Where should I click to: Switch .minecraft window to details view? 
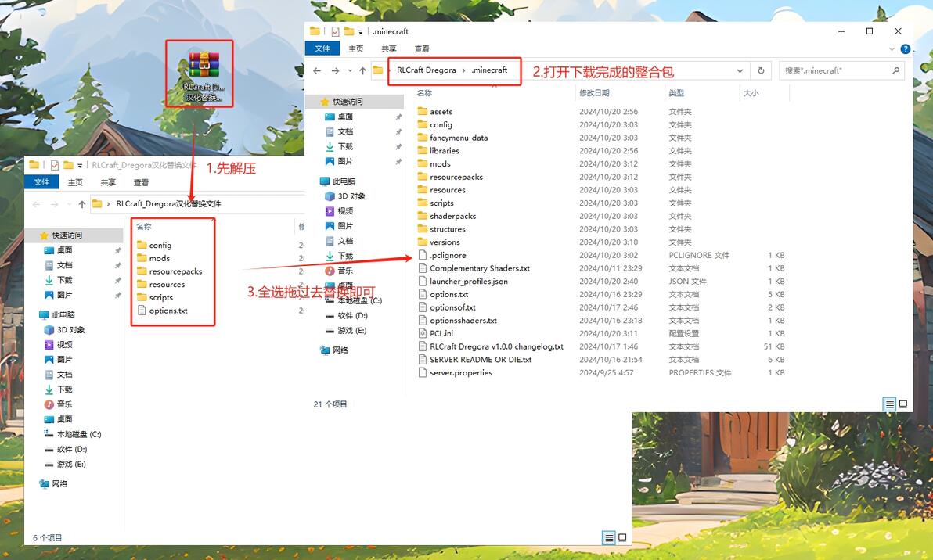point(890,404)
